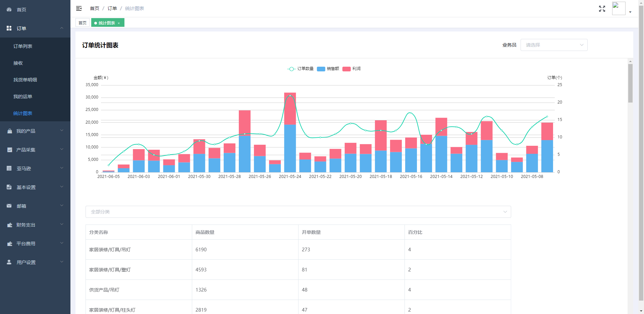Screen dimensions: 644x314
Task: Close the 统计图表 tab
Action: (x=119, y=23)
